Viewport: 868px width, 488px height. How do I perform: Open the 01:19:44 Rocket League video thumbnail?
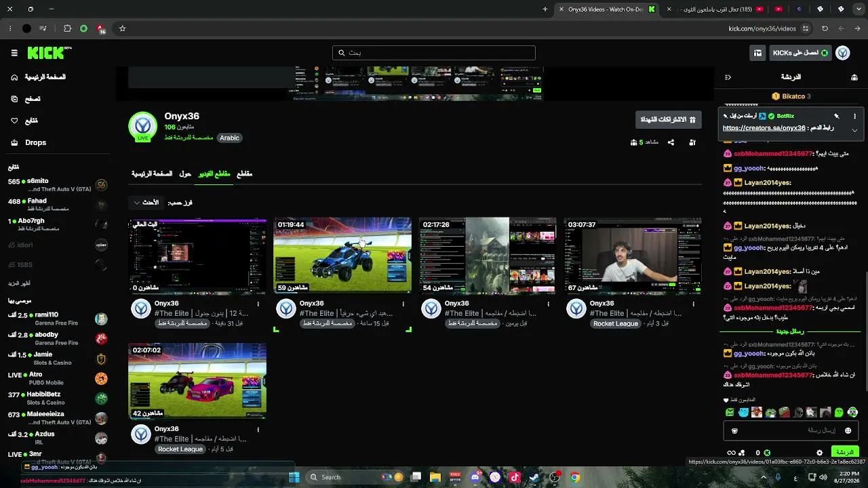click(x=342, y=256)
